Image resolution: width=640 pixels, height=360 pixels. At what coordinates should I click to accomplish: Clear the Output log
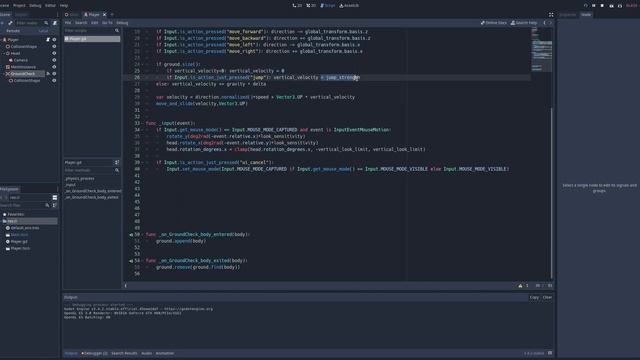[x=547, y=298]
